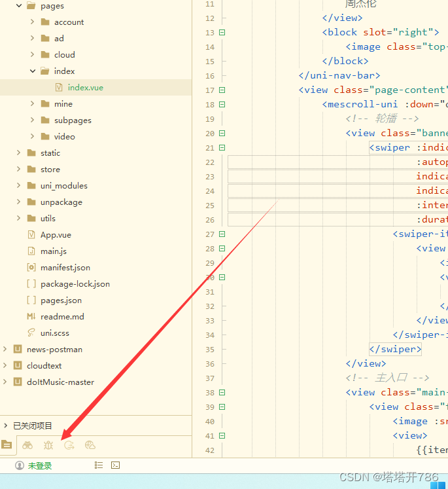Click the App.vue file icon

pyautogui.click(x=31, y=234)
